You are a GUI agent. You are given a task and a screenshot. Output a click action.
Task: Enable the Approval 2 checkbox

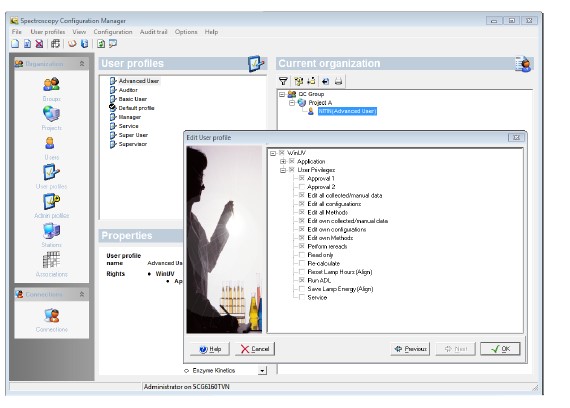click(x=302, y=187)
